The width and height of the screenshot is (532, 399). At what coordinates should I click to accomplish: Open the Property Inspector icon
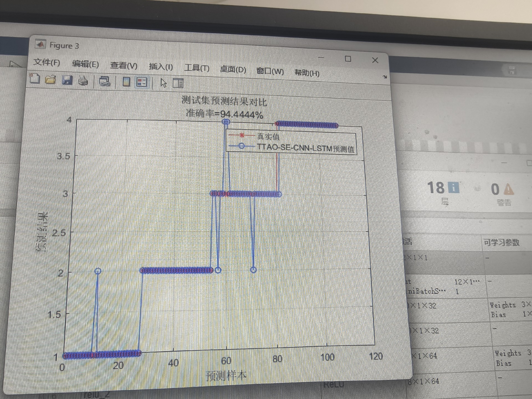click(178, 83)
